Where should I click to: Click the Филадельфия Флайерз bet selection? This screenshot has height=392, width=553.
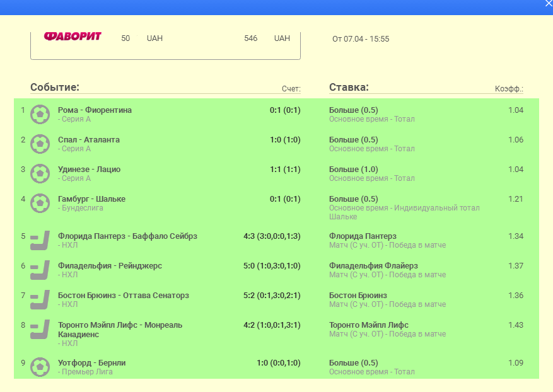coord(373,266)
